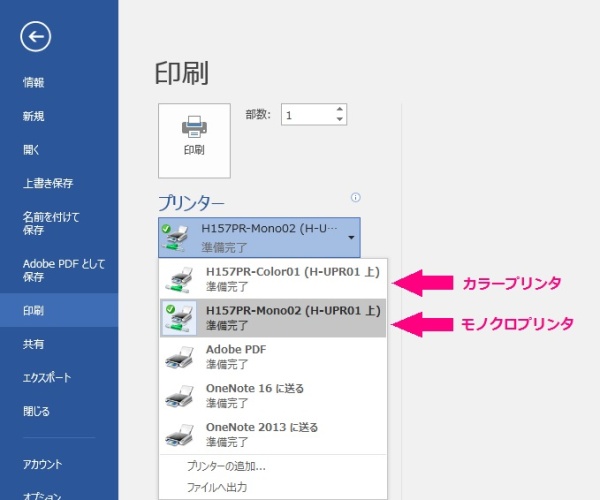This screenshot has width=600, height=500.
Task: Click the printer icon on 印刷 button
Action: click(x=194, y=127)
